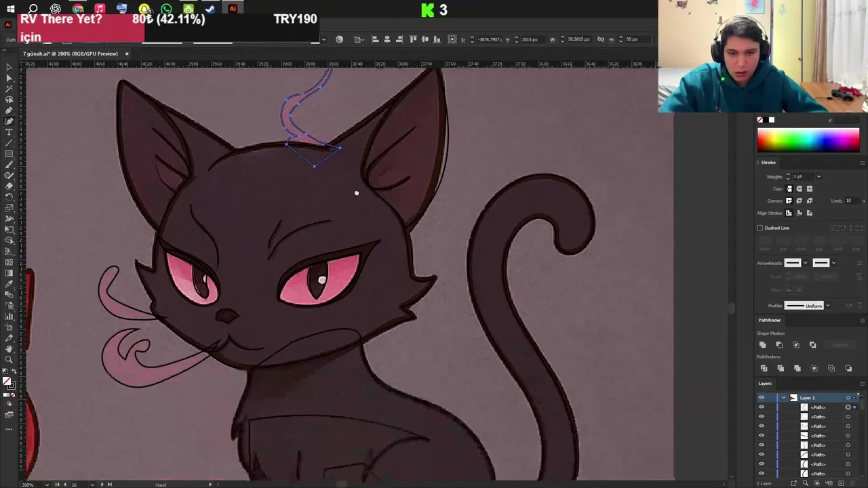Open end arrowhead dropdown
The image size is (868, 488).
click(x=833, y=263)
